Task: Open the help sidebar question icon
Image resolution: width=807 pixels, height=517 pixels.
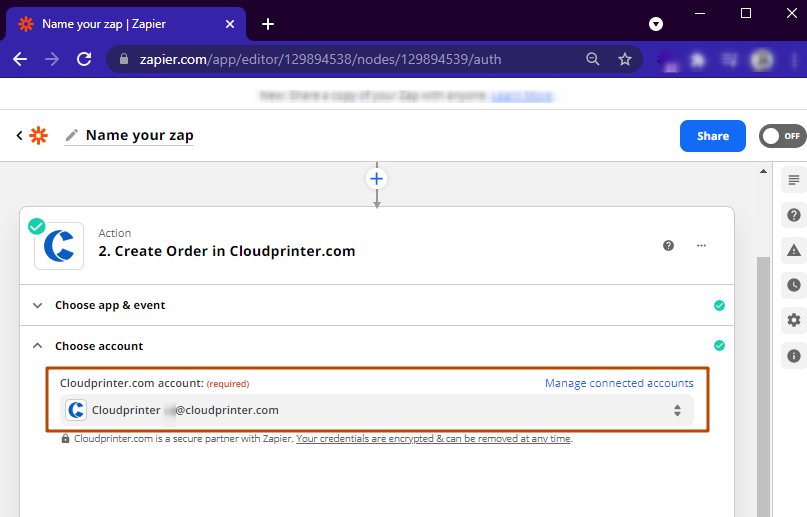Action: (x=794, y=215)
